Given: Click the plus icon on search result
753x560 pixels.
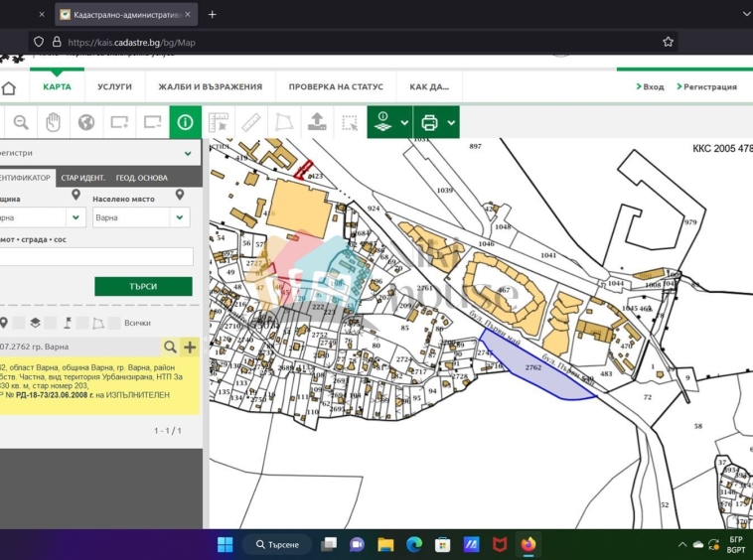Looking at the screenshot, I should pyautogui.click(x=190, y=347).
